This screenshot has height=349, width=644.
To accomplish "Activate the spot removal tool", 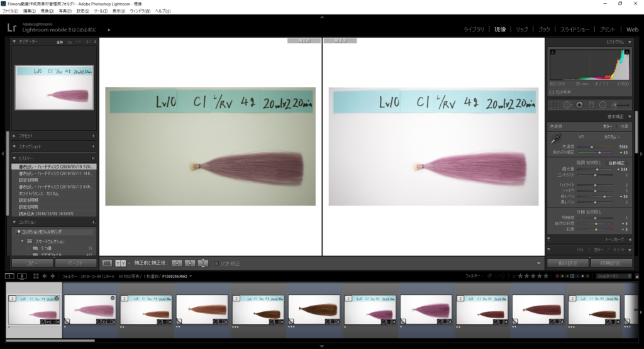I will click(x=567, y=104).
